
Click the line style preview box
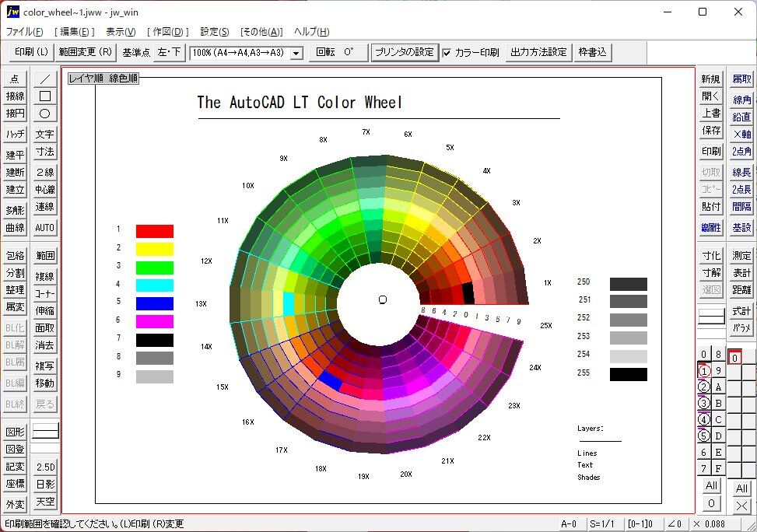(45, 432)
